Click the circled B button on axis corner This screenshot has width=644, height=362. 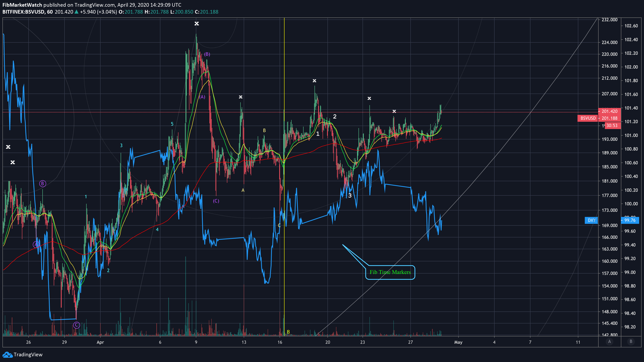[631, 342]
